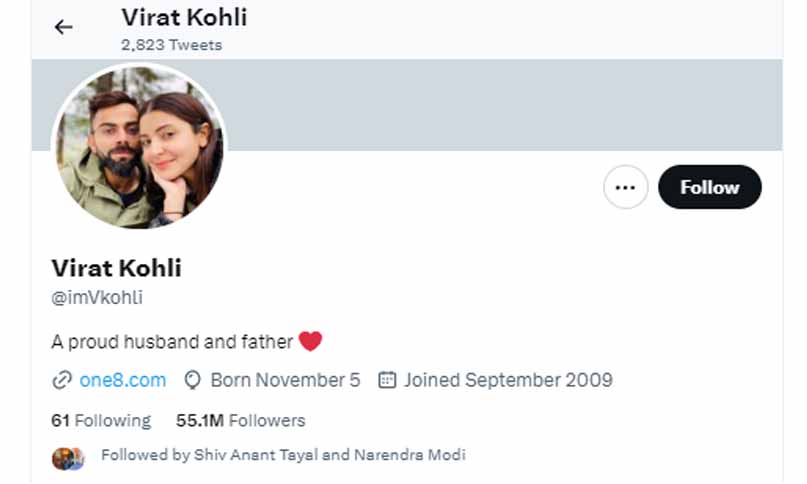The image size is (807, 484).
Task: Click the @imVkohli handle text
Action: point(97,298)
